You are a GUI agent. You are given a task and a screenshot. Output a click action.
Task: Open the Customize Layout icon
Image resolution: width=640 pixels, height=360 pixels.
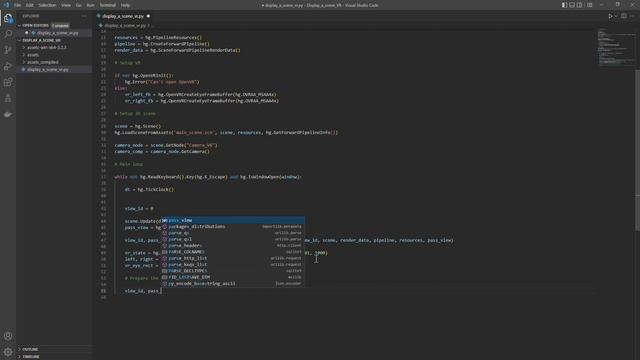point(589,5)
